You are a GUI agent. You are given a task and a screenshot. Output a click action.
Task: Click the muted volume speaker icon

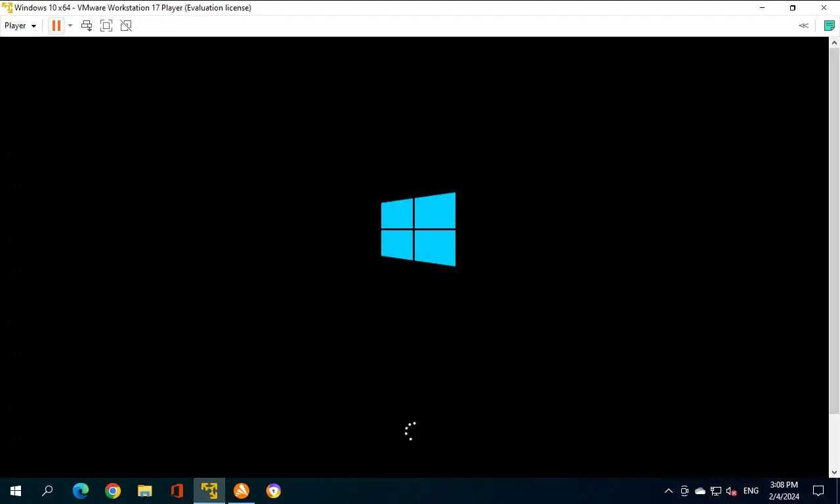pyautogui.click(x=732, y=491)
